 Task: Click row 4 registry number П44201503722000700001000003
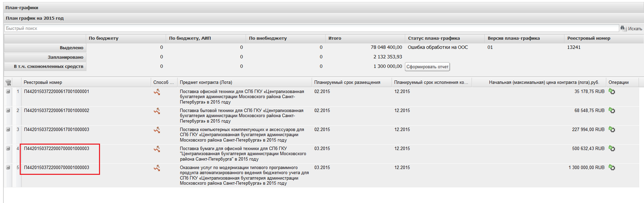coord(56,148)
